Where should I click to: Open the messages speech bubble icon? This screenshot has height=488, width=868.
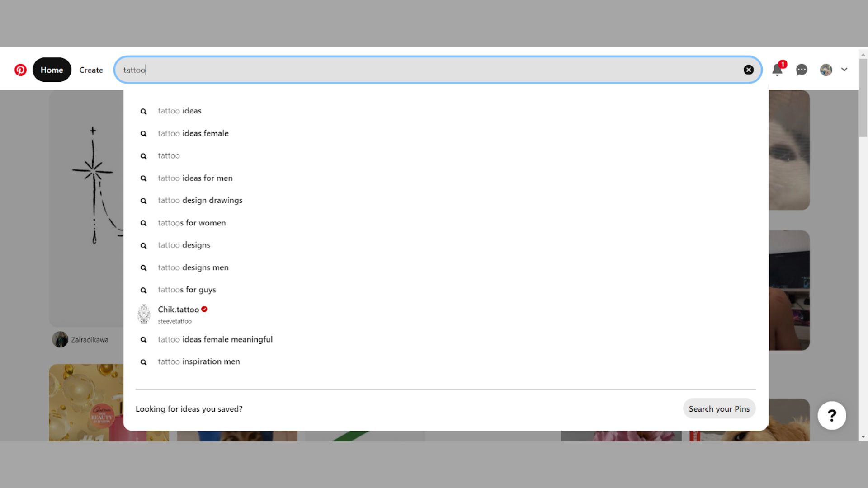pyautogui.click(x=802, y=70)
